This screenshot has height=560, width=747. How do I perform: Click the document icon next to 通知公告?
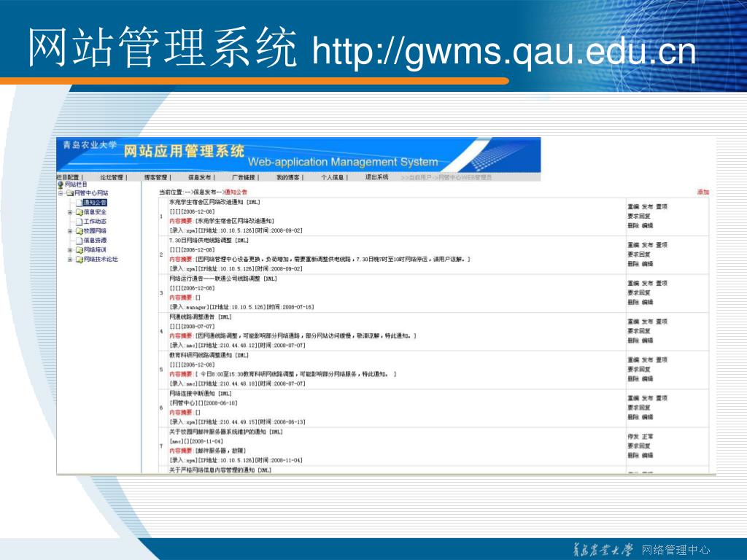pyautogui.click(x=80, y=203)
